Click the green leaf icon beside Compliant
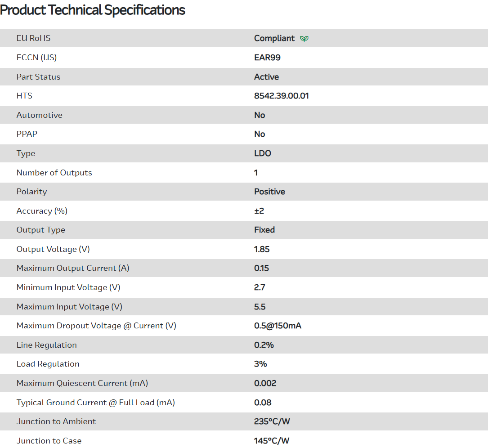This screenshot has width=488, height=448. coord(304,39)
